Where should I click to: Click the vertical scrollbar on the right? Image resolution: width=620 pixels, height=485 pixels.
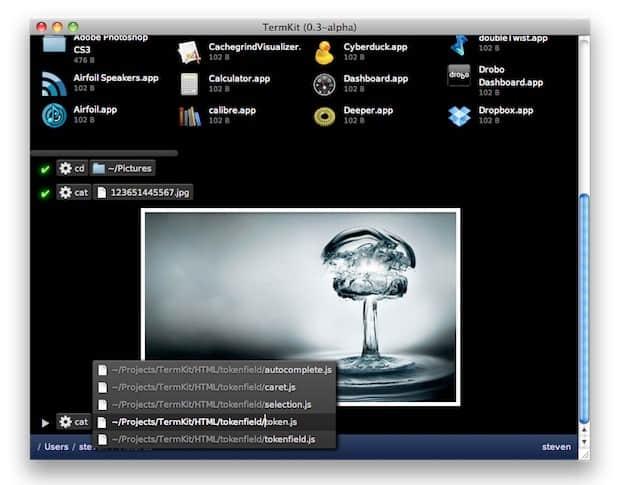pyautogui.click(x=585, y=300)
